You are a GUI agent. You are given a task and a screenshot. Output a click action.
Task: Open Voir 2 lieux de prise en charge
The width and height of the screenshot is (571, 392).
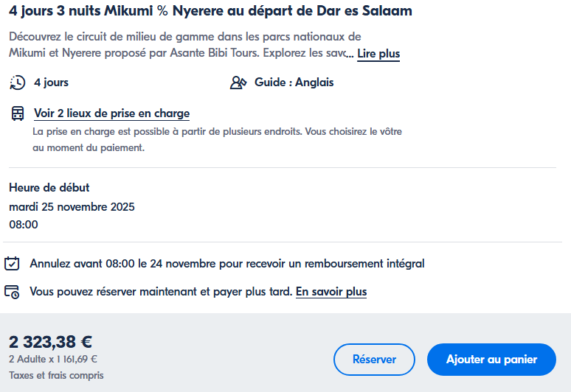click(111, 113)
